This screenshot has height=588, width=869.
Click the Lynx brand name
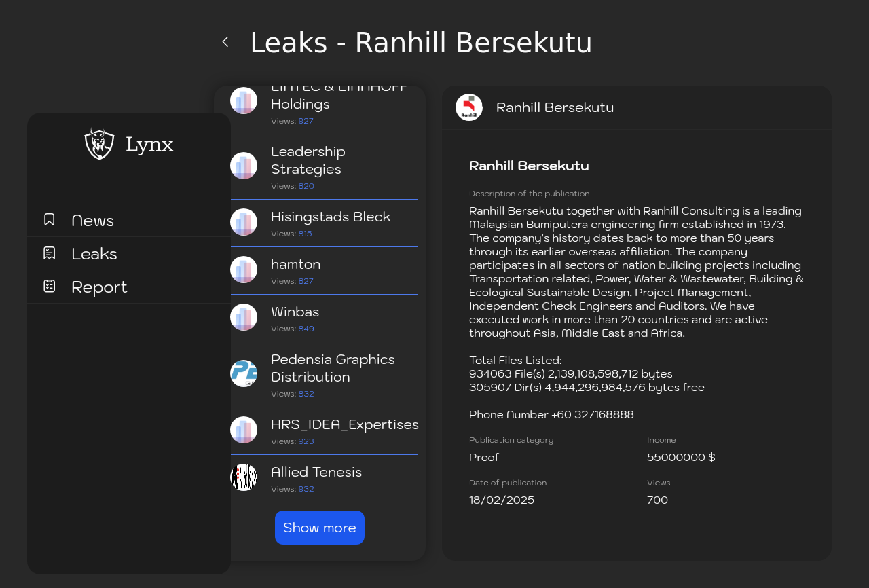pyautogui.click(x=149, y=144)
